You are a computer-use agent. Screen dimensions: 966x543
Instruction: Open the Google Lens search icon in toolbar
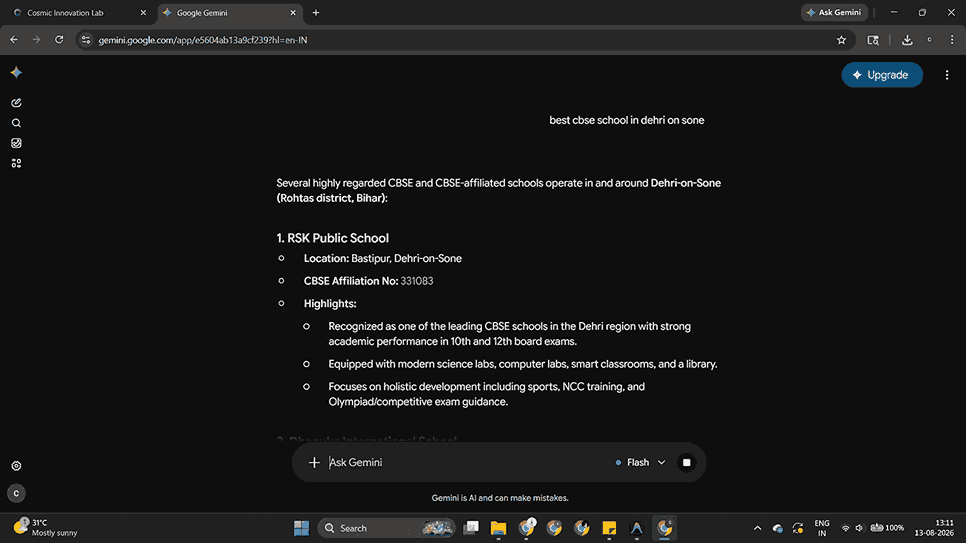pyautogui.click(x=873, y=40)
